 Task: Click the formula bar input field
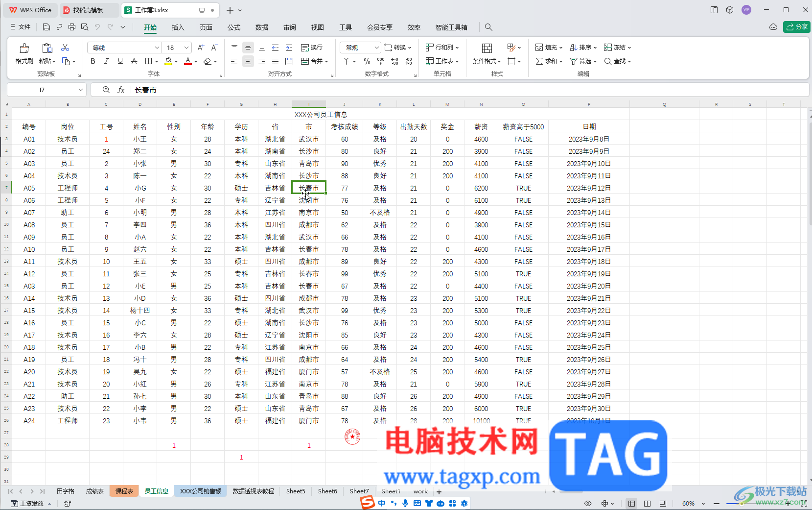[x=470, y=90]
